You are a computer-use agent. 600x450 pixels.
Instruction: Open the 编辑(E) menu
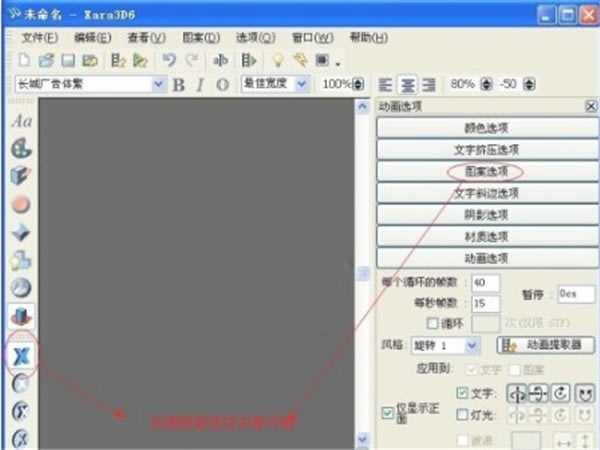[x=93, y=38]
